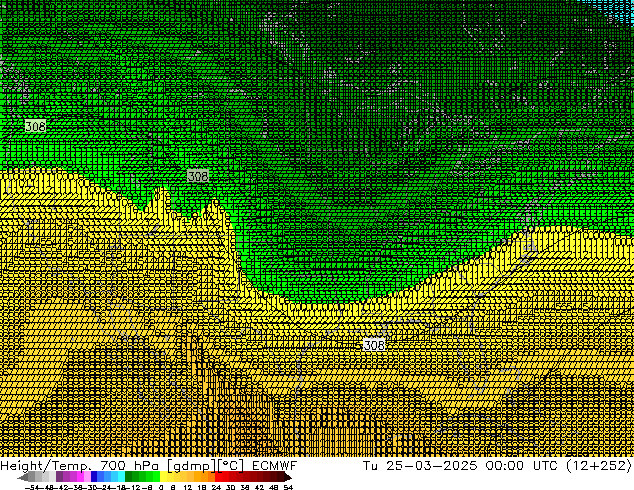Image resolution: width=634 pixels, height=490 pixels.
Task: Click the 308 label in the central green area
Action: click(x=198, y=176)
